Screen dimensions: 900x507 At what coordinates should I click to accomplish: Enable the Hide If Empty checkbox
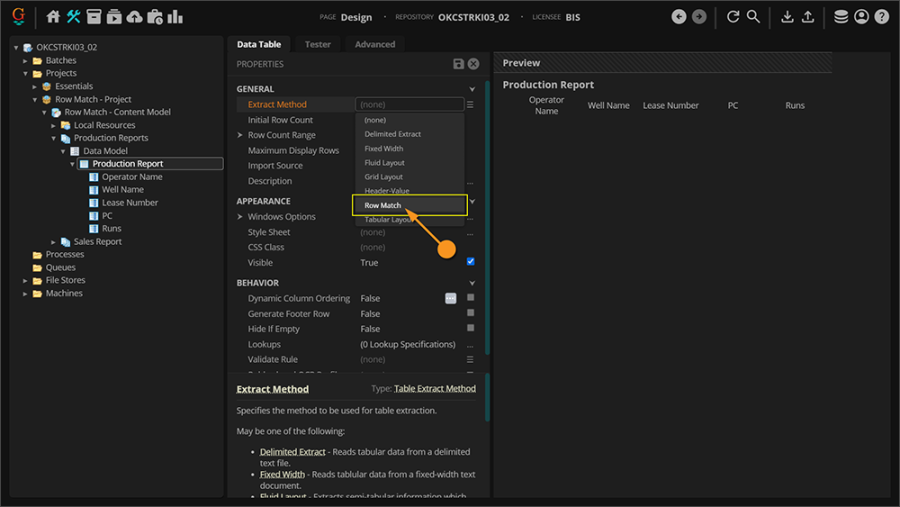click(x=470, y=328)
